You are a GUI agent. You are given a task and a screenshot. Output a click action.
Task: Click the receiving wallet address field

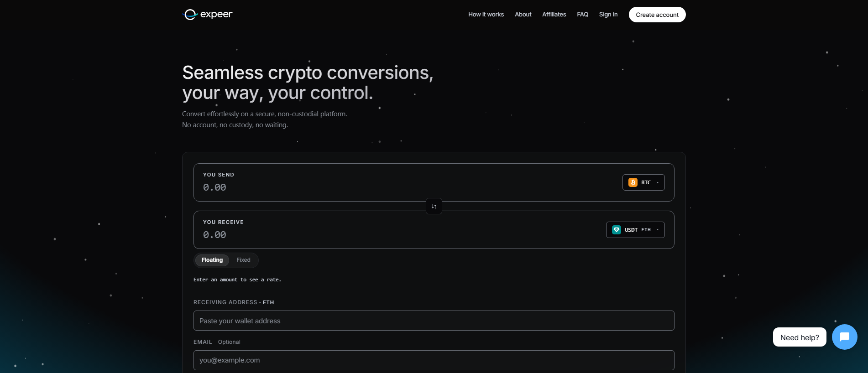[434, 321]
